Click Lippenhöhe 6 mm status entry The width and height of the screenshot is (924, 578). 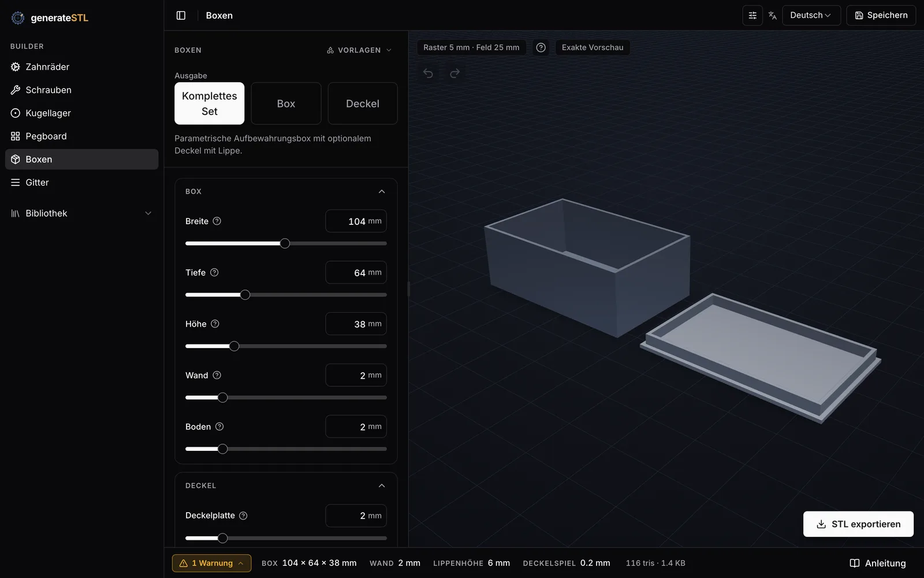[x=471, y=563]
